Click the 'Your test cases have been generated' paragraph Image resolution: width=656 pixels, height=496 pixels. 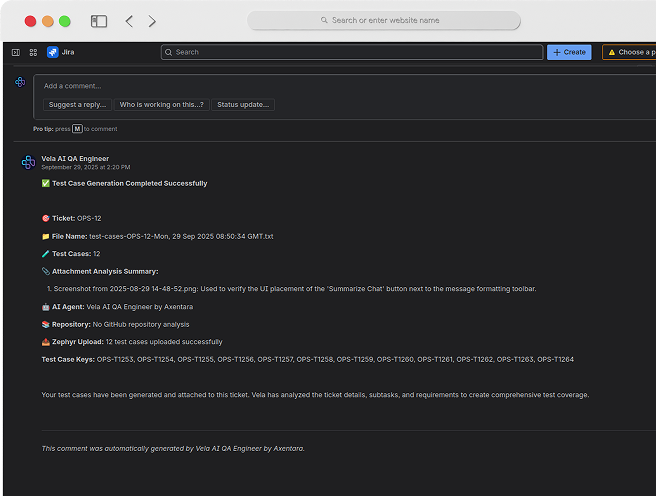point(315,395)
